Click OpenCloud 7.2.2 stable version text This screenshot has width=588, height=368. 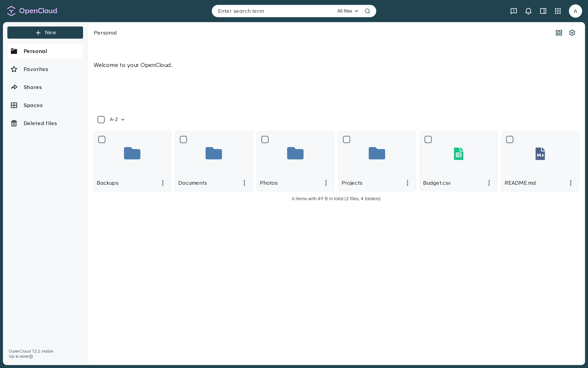click(31, 351)
